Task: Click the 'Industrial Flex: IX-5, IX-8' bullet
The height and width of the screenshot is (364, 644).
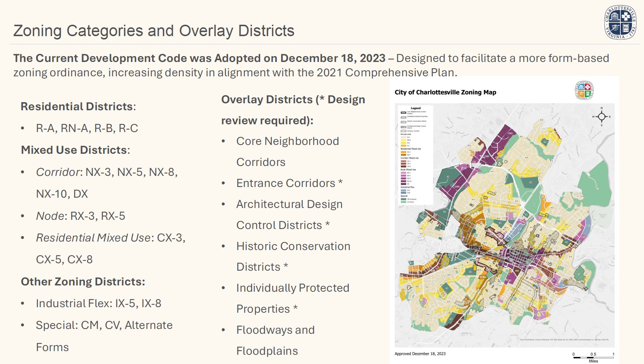Action: pos(99,304)
